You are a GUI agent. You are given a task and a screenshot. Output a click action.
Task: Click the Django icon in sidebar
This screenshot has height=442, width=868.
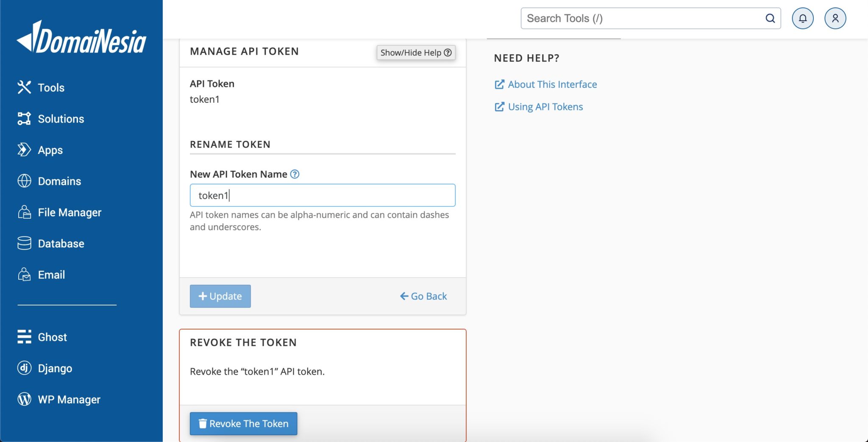click(24, 368)
